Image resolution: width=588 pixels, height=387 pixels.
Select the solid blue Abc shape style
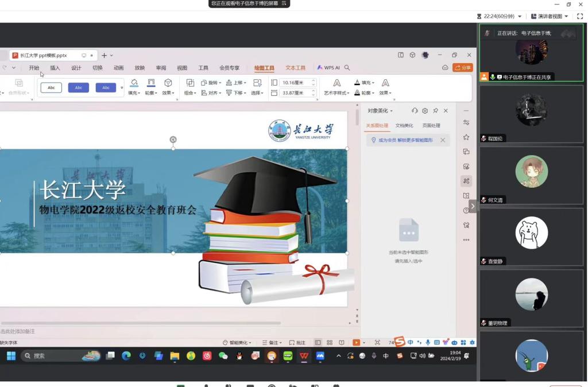pos(79,88)
